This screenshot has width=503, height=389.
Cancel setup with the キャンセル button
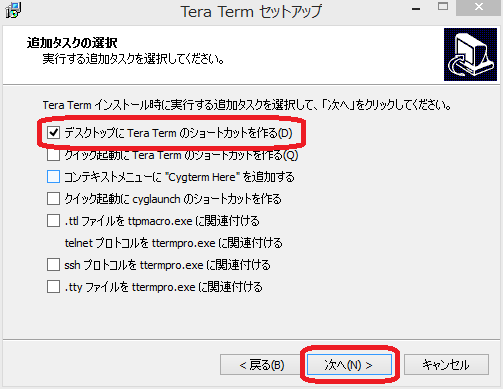click(x=446, y=365)
